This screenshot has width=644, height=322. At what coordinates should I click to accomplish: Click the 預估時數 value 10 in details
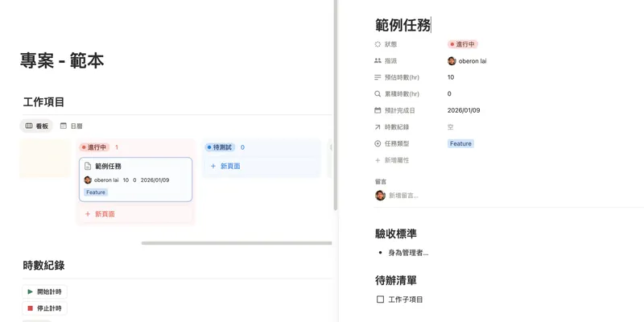click(x=451, y=77)
